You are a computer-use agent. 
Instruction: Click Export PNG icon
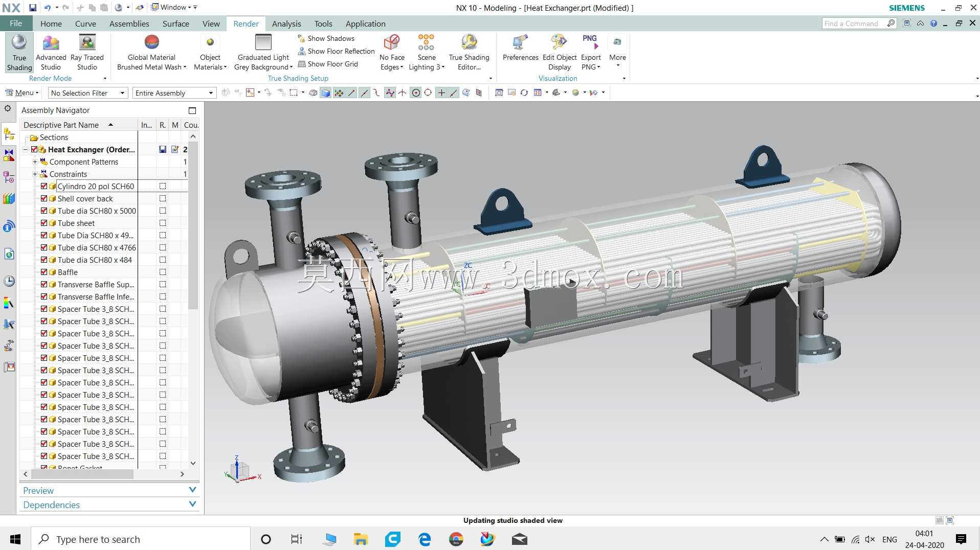[590, 42]
